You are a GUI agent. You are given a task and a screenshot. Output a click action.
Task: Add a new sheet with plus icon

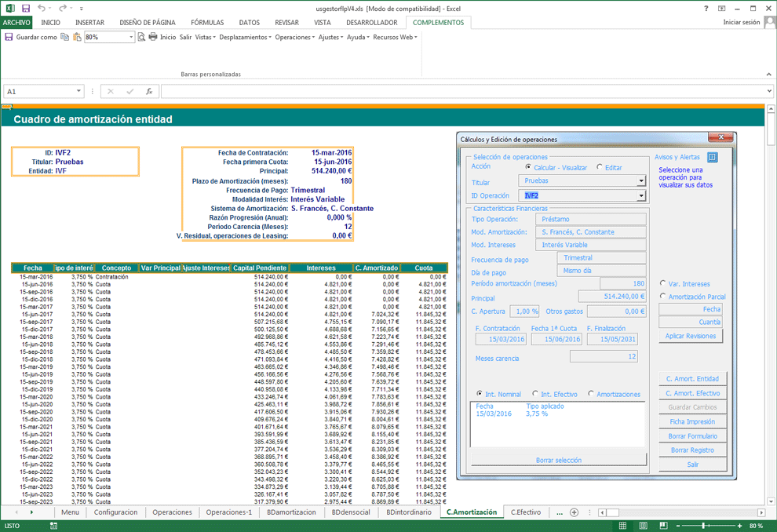(574, 512)
